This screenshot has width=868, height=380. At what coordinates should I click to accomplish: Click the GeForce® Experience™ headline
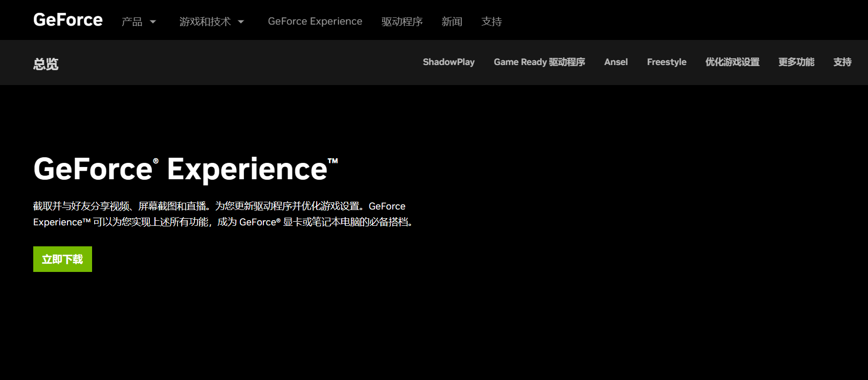pyautogui.click(x=186, y=169)
